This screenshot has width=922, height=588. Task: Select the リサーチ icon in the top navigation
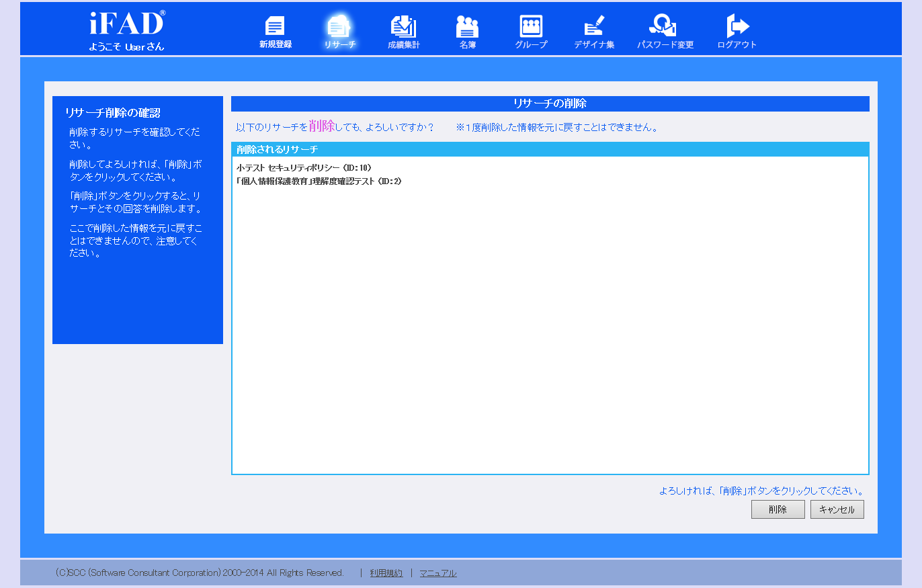pos(339,32)
